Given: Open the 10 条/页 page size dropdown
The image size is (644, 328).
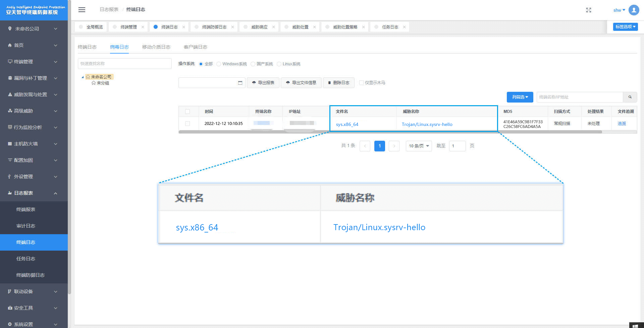Looking at the screenshot, I should (x=419, y=146).
